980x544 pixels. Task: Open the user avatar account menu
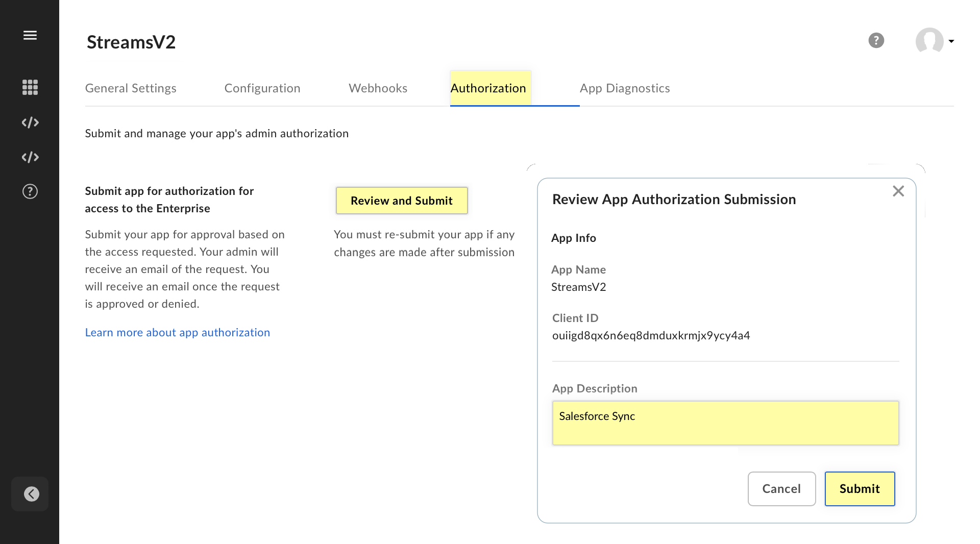[929, 40]
